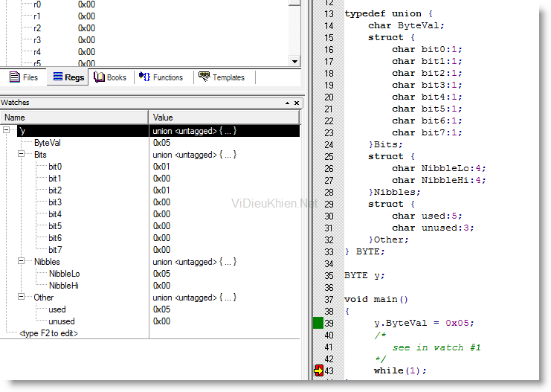
Task: Click line number 35 in the gutter
Action: [329, 276]
